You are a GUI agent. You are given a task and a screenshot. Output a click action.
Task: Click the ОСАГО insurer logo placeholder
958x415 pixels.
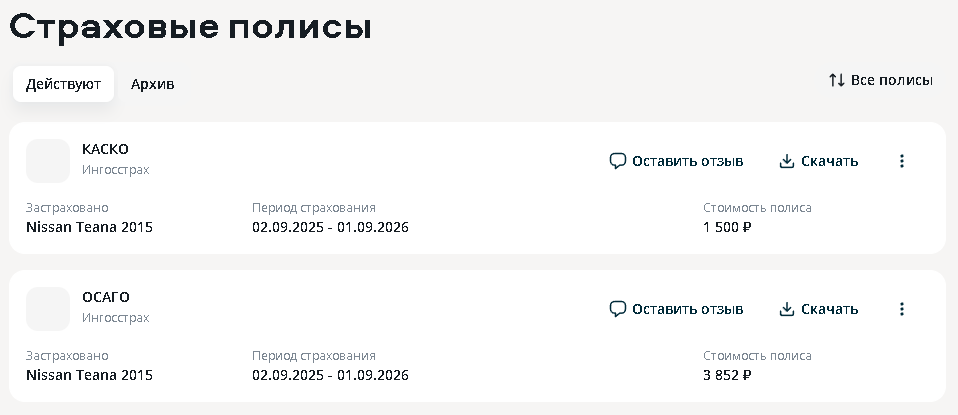pos(48,309)
